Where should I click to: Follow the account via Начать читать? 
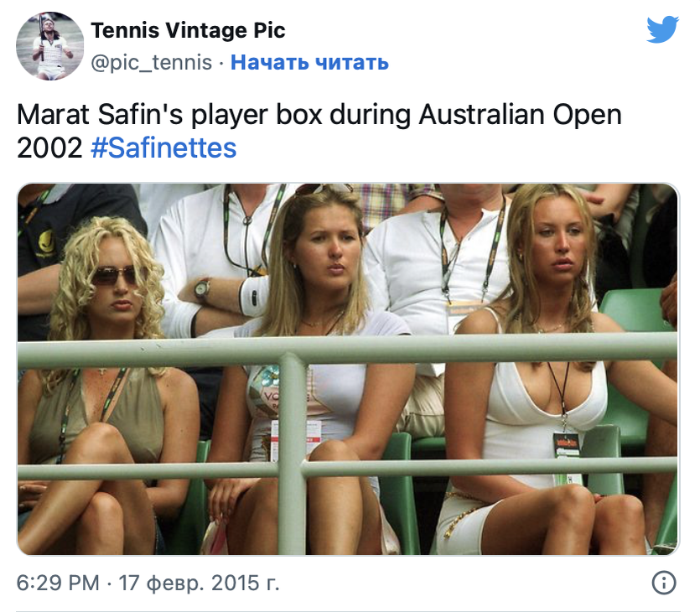(x=309, y=62)
